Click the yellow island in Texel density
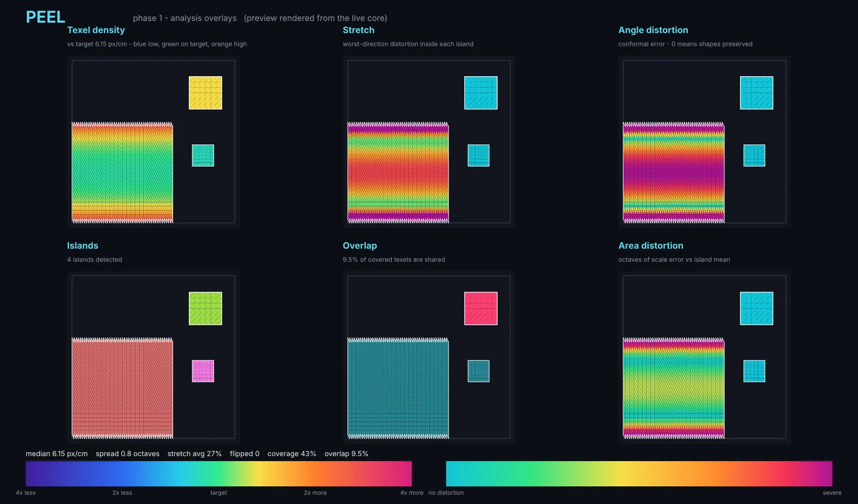The width and height of the screenshot is (858, 504). [x=205, y=93]
